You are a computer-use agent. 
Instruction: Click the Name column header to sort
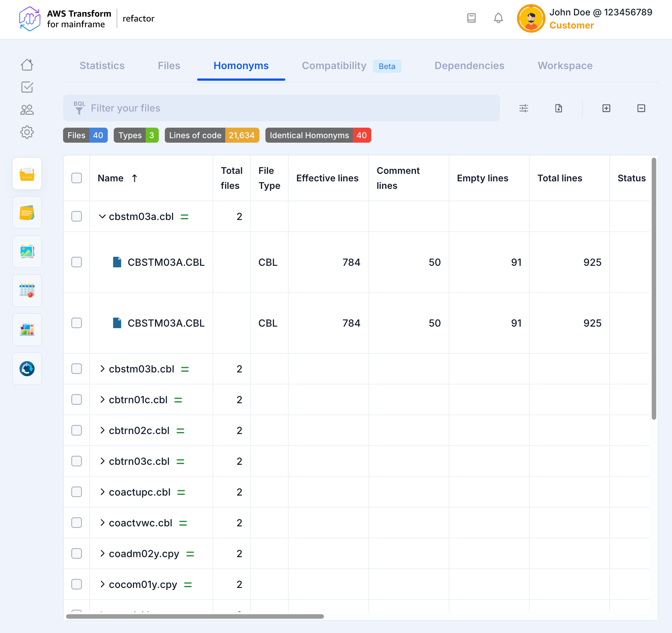(111, 178)
